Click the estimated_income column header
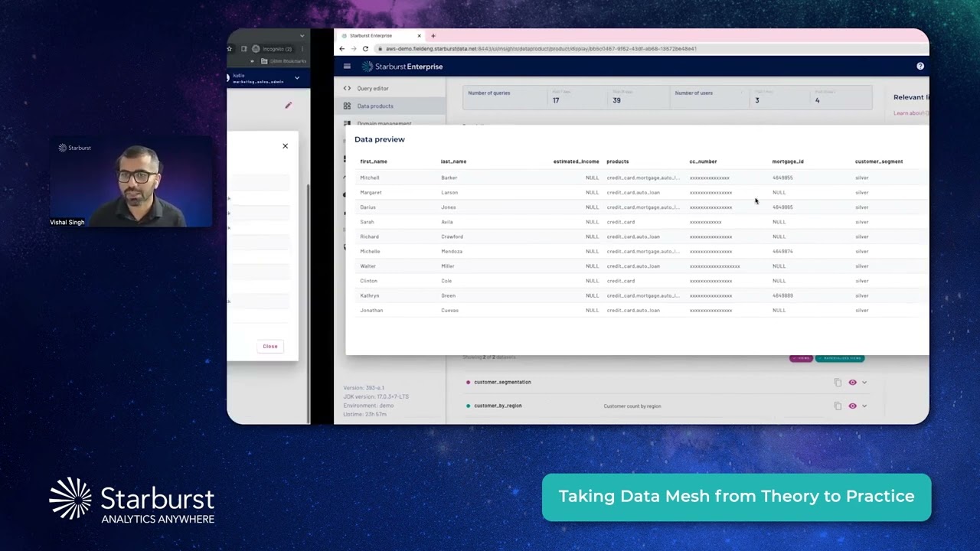980x551 pixels. tap(576, 161)
